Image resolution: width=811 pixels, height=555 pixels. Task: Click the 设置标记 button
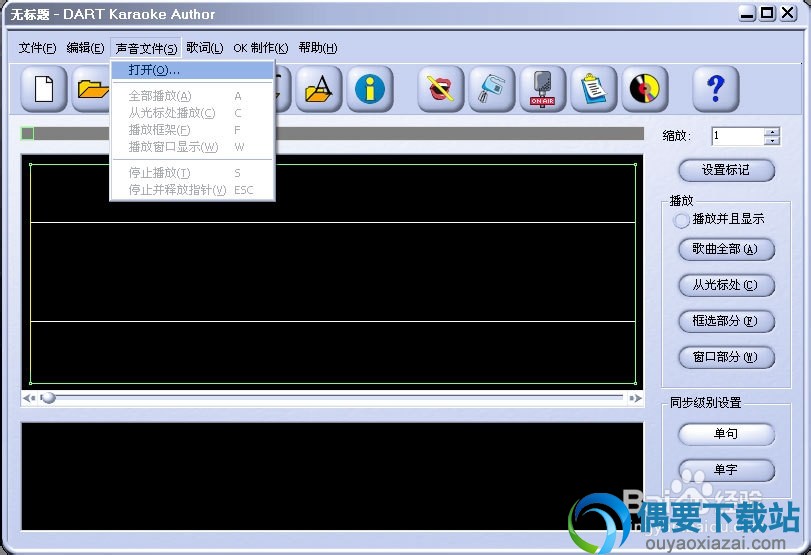click(x=726, y=170)
